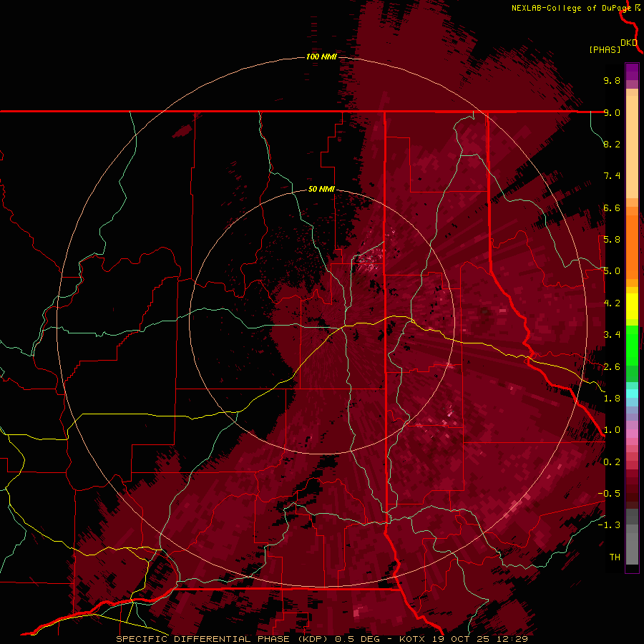Pick the bright yellow color bar segment

[632, 306]
